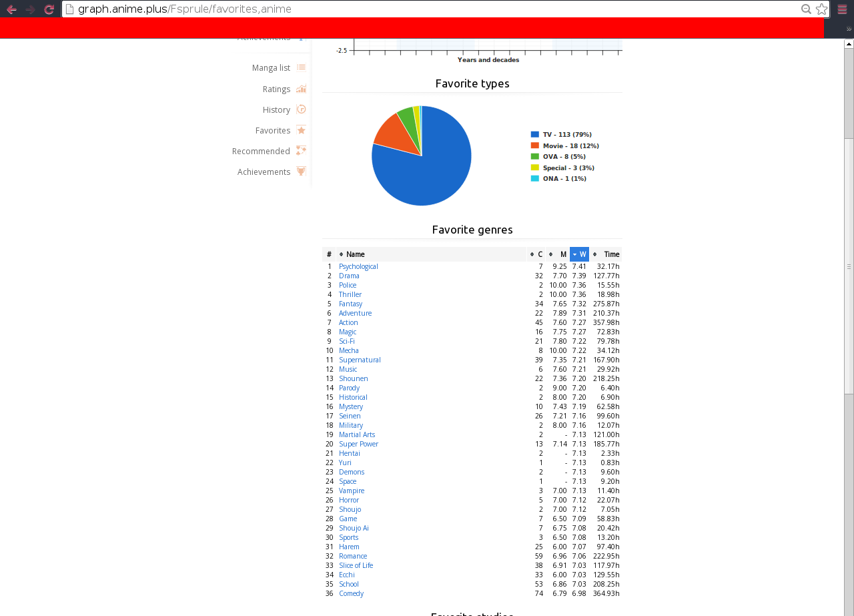Open the Martial Arts genre link
Screen dimensions: 854x616
click(357, 435)
